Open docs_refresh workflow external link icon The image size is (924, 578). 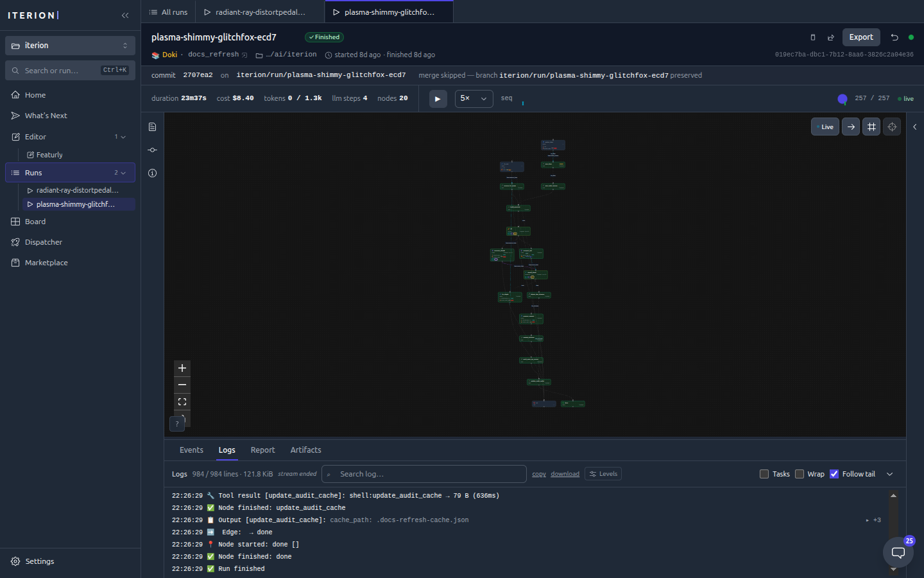click(x=244, y=55)
